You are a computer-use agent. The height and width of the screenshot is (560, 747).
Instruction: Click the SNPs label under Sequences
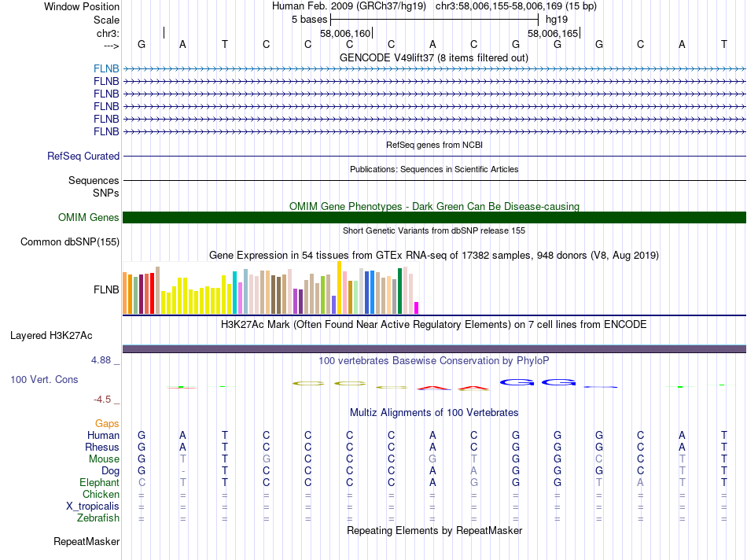[106, 193]
